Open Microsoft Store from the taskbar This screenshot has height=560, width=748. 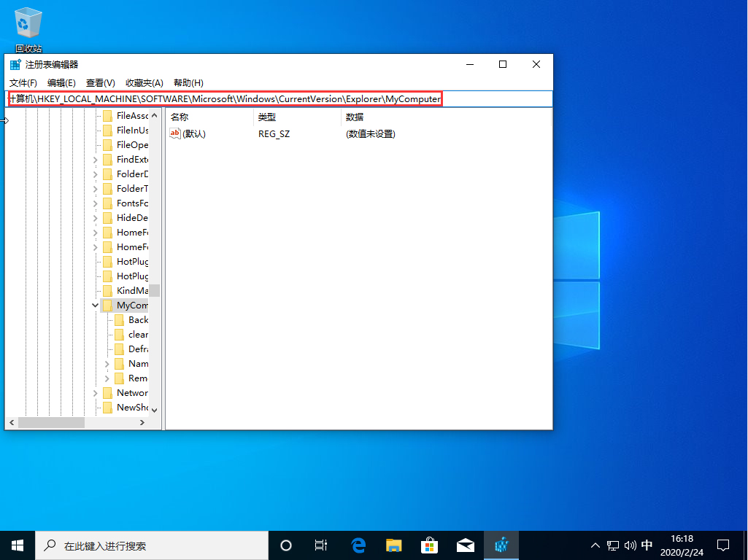click(x=429, y=545)
